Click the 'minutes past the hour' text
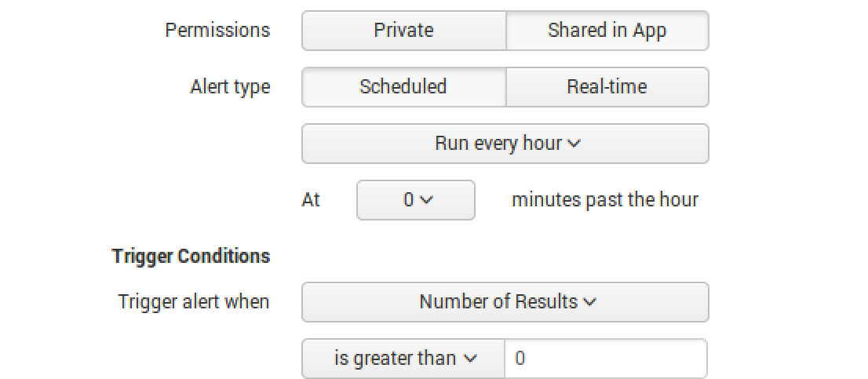 point(604,200)
